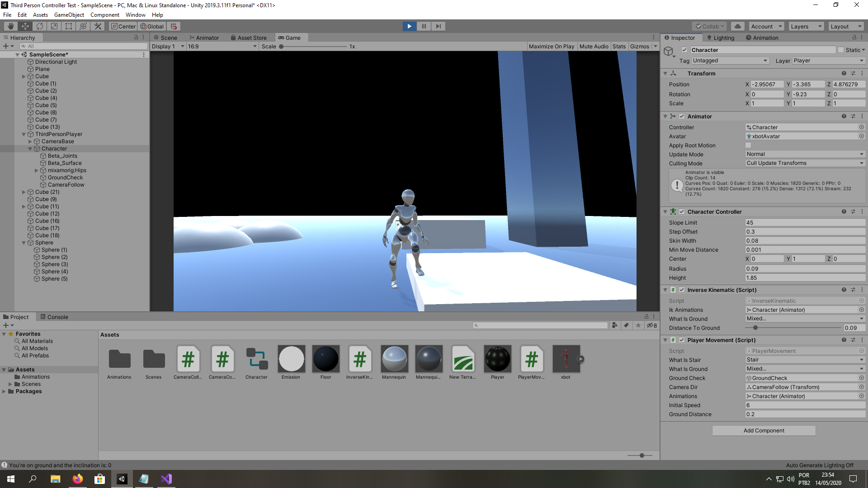
Task: Expand mixamorig:Hips in Hierarchy
Action: (x=37, y=170)
